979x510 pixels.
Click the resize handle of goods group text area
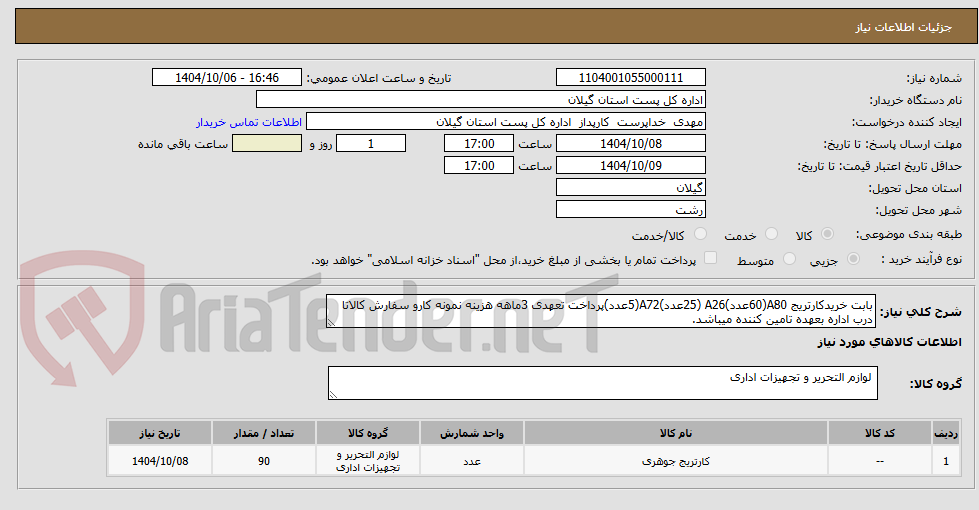(x=333, y=395)
